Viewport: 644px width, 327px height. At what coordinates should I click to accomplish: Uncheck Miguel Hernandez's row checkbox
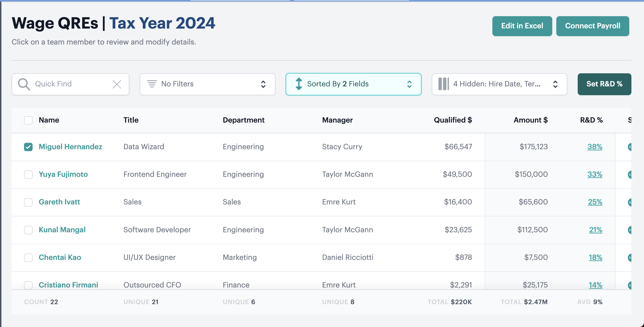[28, 147]
